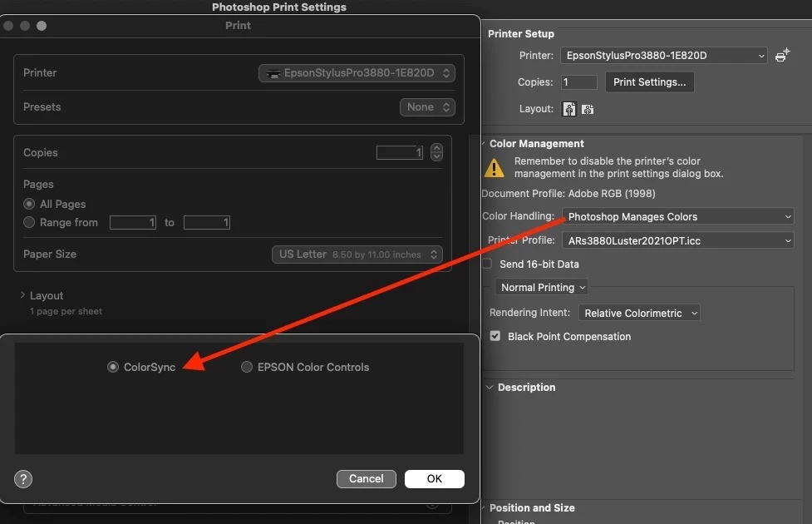
Task: Collapse the Description section
Action: [490, 387]
